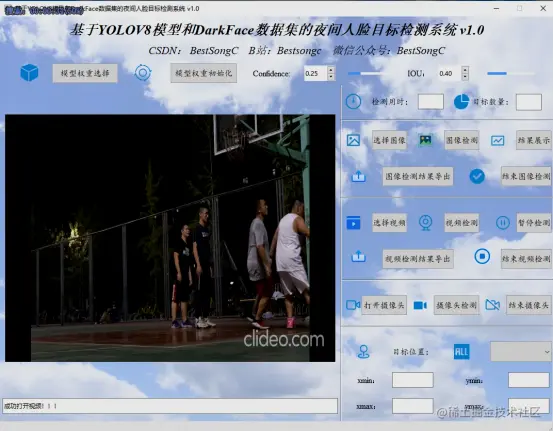554x432 pixels.
Task: Click the 结果展示 button
Action: [x=534, y=140]
